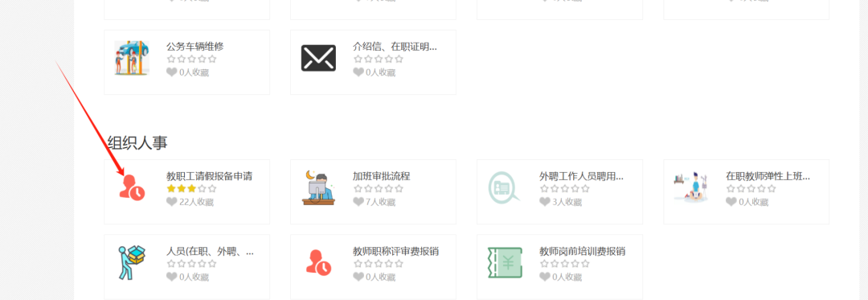Click the star rating row of 教师岗前培训费报销
Image resolution: width=868 pixels, height=300 pixels.
pyautogui.click(x=565, y=264)
